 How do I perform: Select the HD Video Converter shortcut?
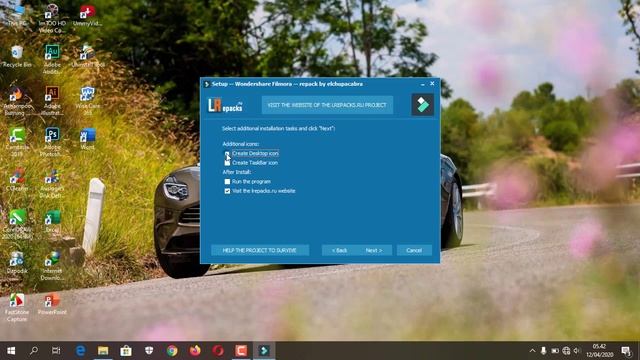52,18
